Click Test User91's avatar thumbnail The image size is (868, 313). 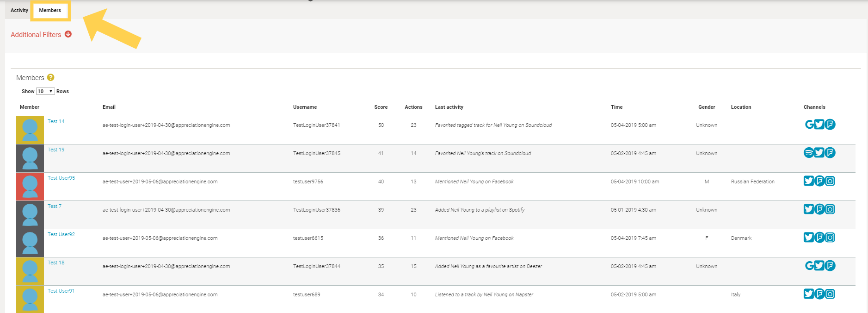[30, 299]
